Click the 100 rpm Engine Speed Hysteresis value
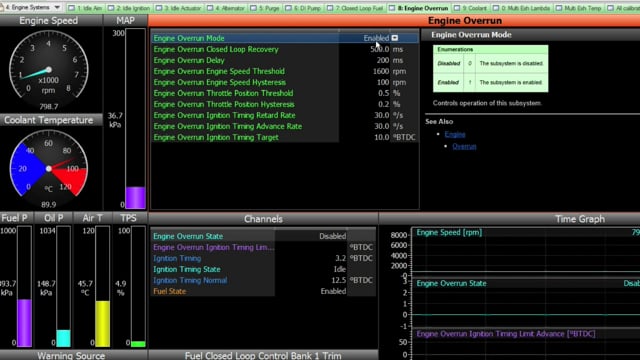This screenshot has height=360, width=640. 383,82
